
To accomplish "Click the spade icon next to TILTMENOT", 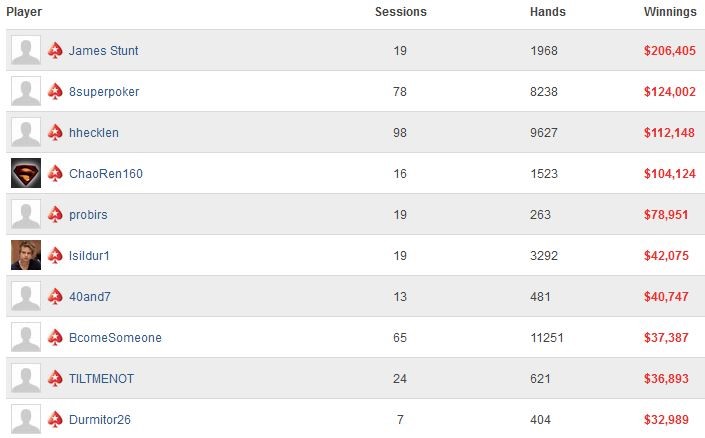I will pos(55,378).
